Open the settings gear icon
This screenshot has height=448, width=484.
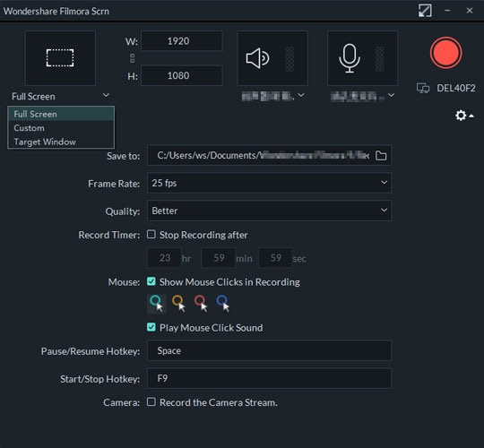point(461,116)
